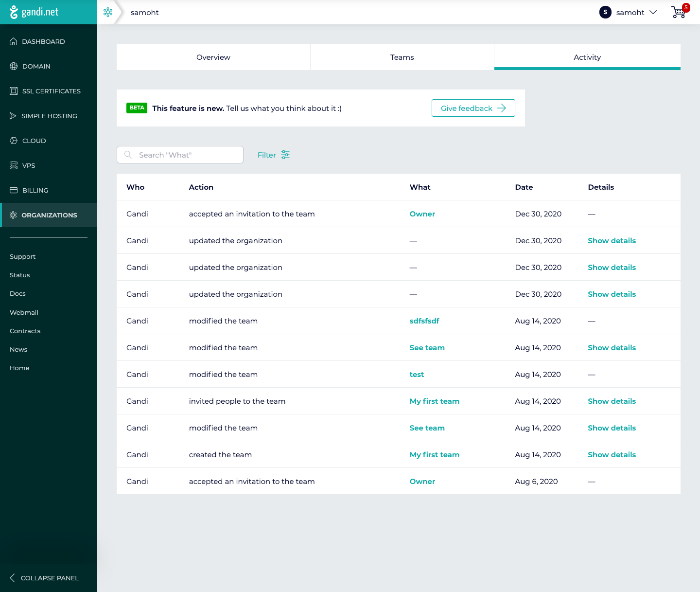
Task: Go to Domain in the sidebar
Action: [36, 66]
